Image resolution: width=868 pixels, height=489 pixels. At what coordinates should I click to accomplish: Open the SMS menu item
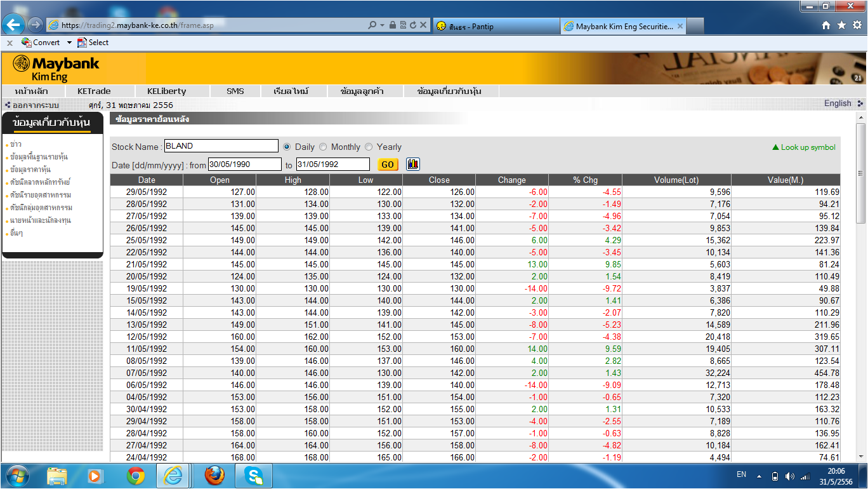coord(235,91)
